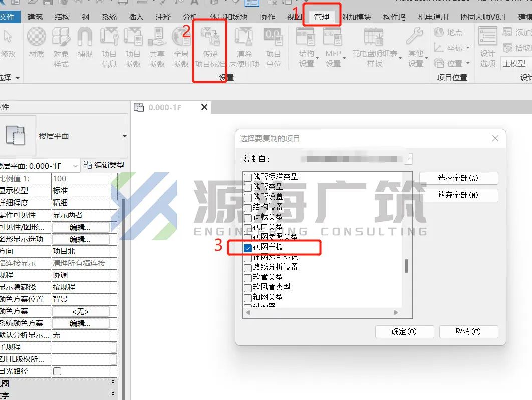This screenshot has height=400, width=532.
Task: Select the 清除未使用项 purge tool
Action: tap(244, 48)
